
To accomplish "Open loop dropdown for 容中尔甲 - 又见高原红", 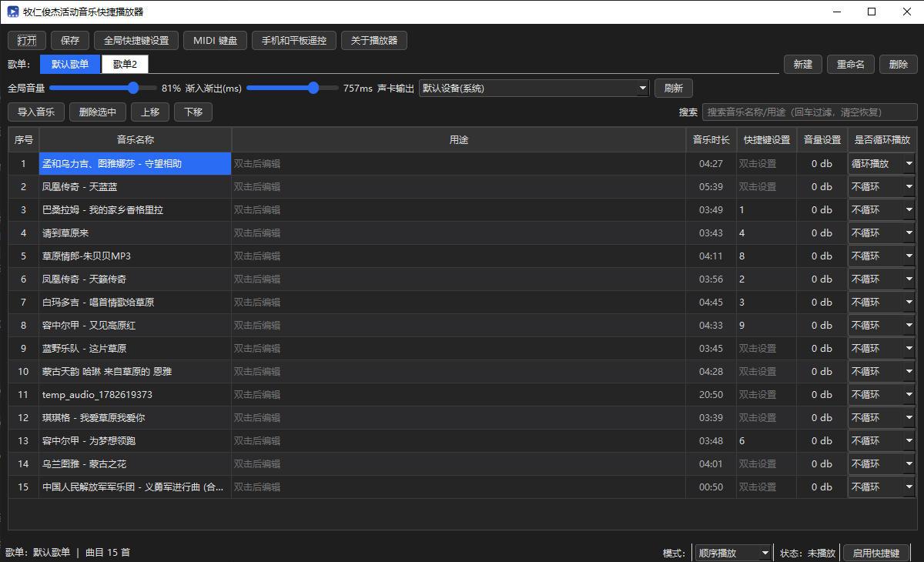I will (882, 325).
